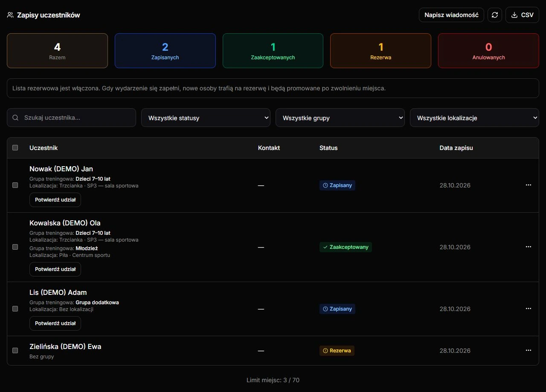Click the Kontakt column header
Viewport: 546px width, 392px height.
(x=269, y=148)
